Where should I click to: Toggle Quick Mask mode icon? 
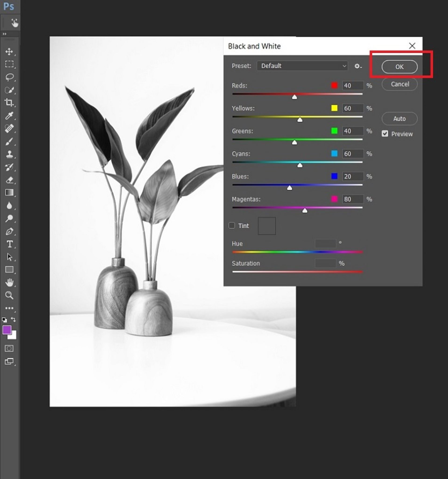coord(9,348)
